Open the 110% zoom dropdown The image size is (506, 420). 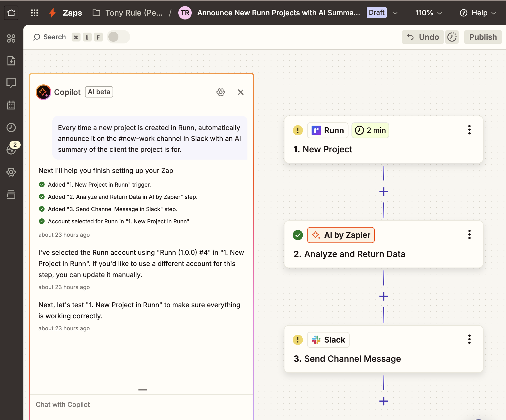point(429,13)
